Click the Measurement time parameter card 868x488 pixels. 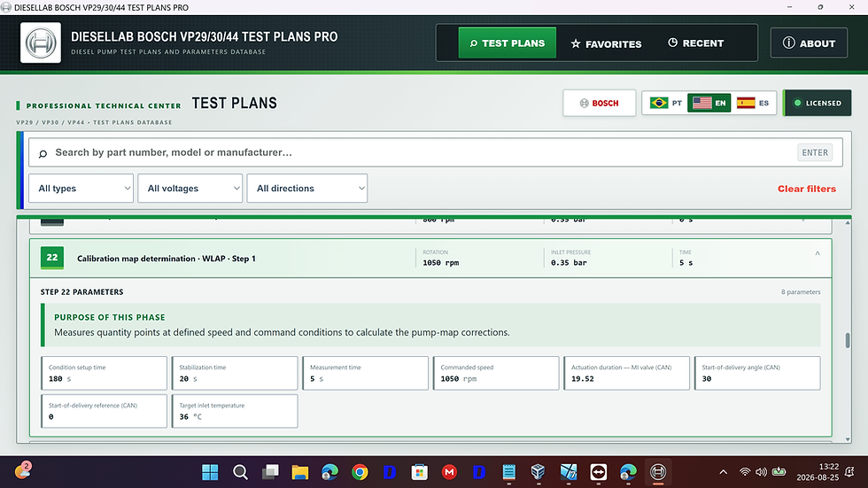coord(365,374)
